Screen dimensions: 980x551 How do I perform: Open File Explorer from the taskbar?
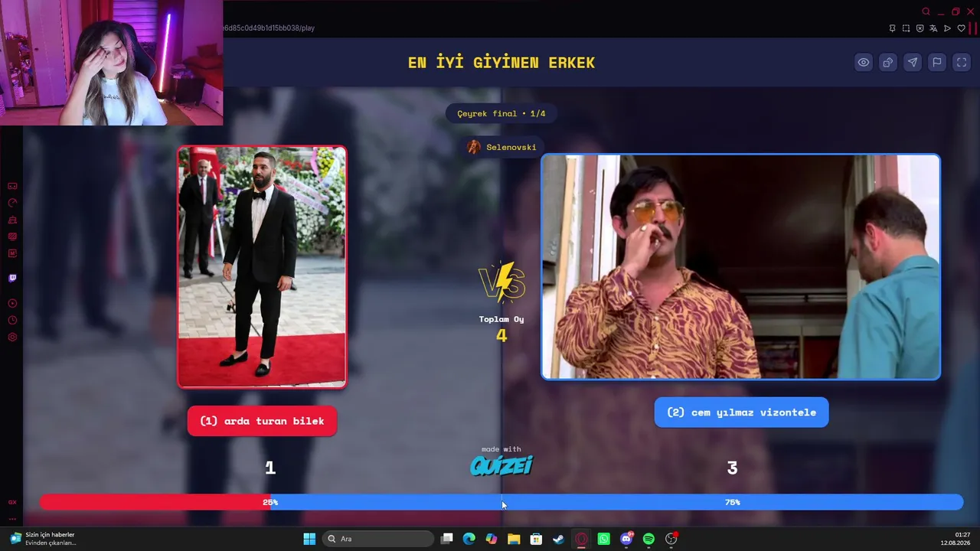tap(514, 539)
